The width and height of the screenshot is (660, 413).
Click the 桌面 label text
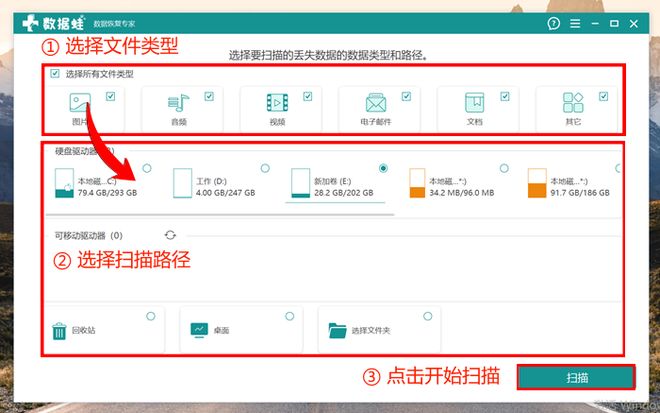click(221, 330)
